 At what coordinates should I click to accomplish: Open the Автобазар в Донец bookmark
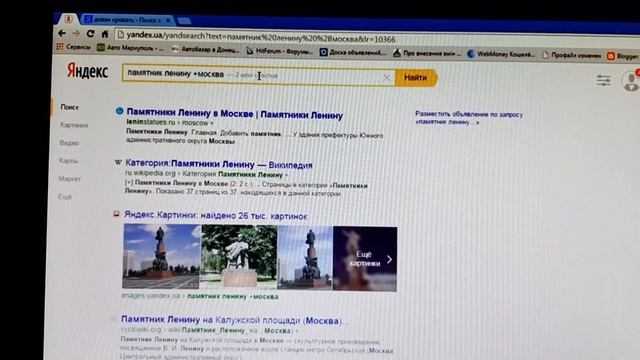[x=205, y=50]
